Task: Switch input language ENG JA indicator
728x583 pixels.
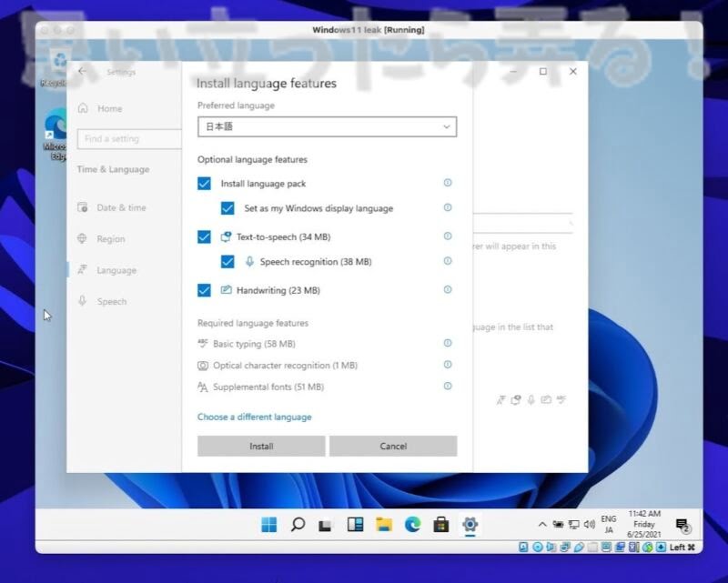Action: (609, 524)
